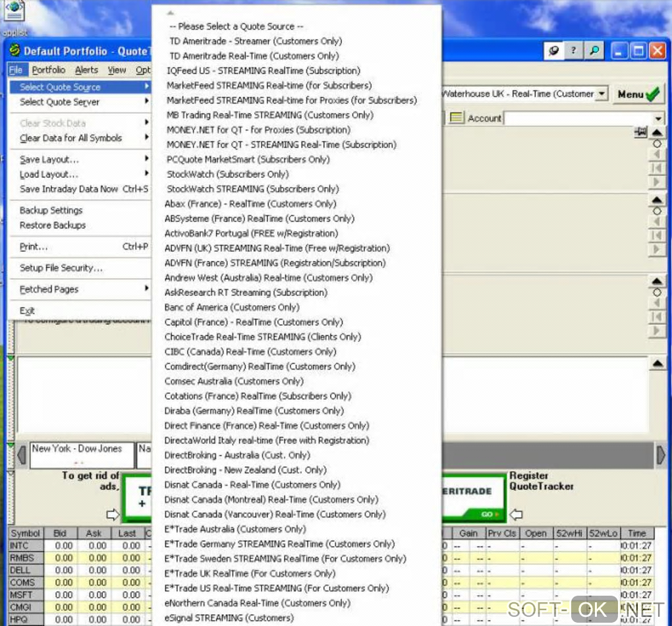Choose Exit from File menu
This screenshot has height=626, width=672.
[80, 310]
